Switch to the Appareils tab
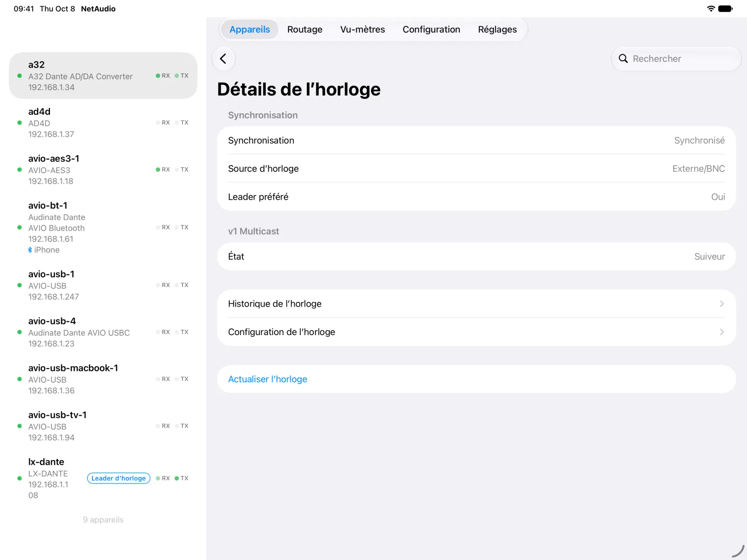The height and width of the screenshot is (560, 747). pyautogui.click(x=250, y=29)
